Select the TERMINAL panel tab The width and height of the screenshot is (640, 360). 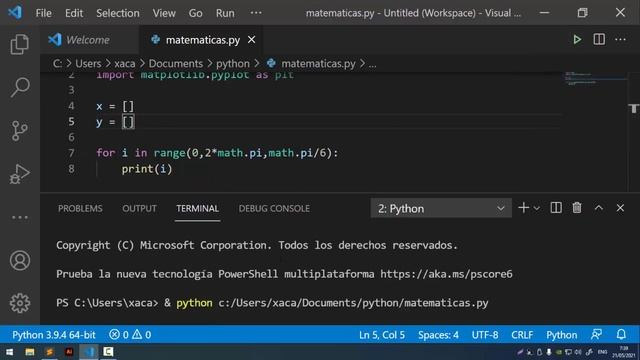tap(198, 209)
